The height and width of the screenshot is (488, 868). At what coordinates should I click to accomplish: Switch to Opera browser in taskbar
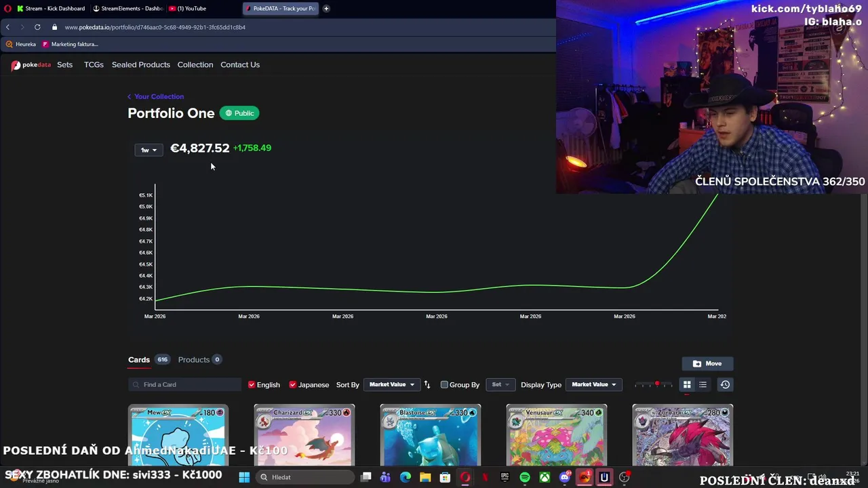point(465,477)
